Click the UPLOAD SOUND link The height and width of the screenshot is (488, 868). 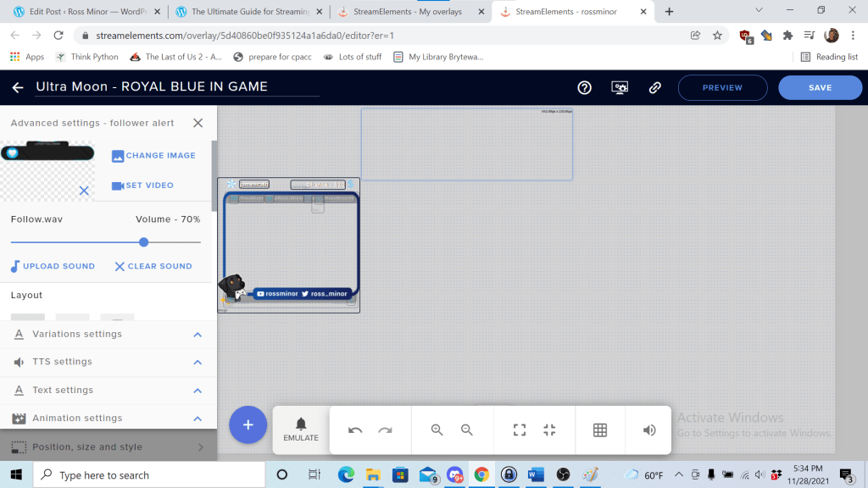point(53,265)
